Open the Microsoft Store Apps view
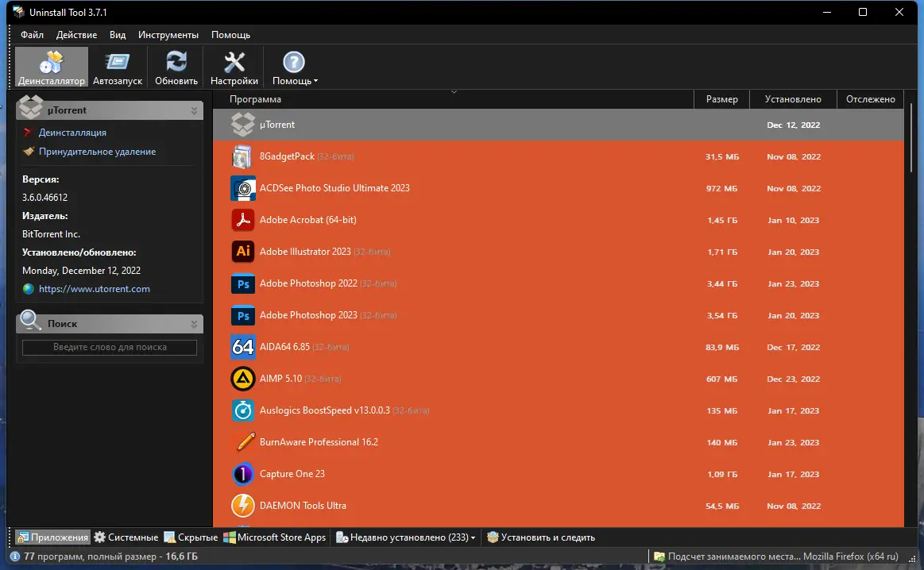 click(x=276, y=537)
